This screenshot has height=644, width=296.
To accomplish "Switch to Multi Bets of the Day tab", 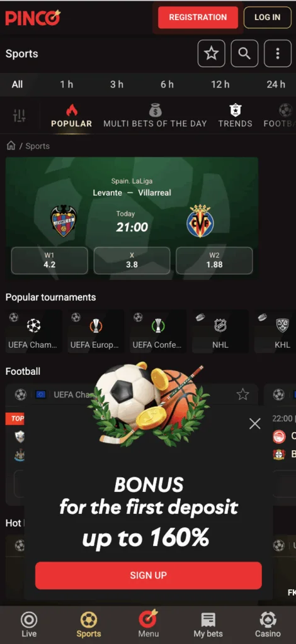I will pos(155,116).
